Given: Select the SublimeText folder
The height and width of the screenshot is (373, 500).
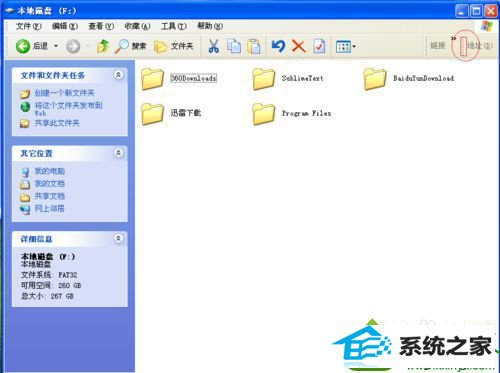Looking at the screenshot, I should pyautogui.click(x=288, y=79).
